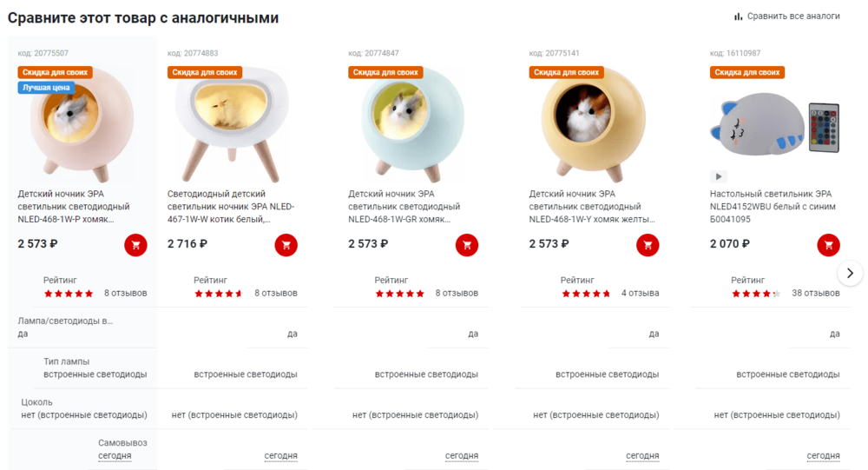View the 38 отзывов reviews

click(x=815, y=293)
